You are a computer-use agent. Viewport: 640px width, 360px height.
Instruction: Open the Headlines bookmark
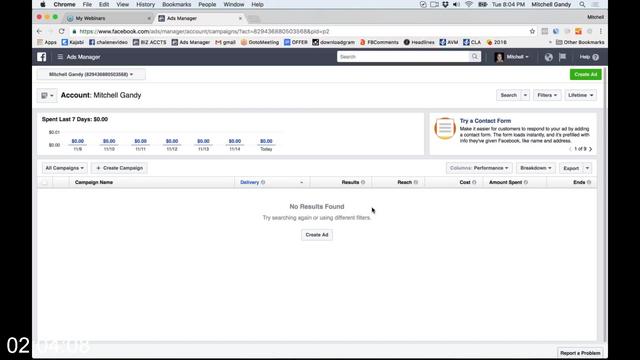pos(419,42)
